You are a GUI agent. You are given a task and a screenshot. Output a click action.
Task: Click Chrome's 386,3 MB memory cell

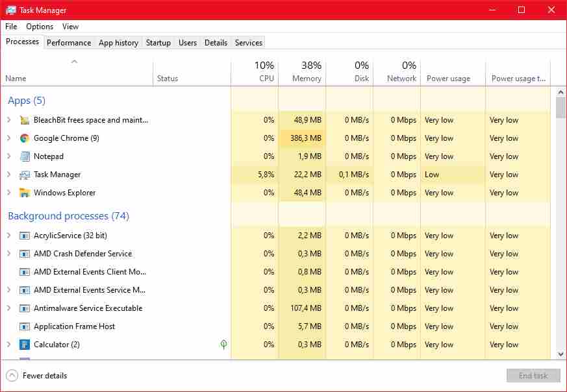(302, 138)
